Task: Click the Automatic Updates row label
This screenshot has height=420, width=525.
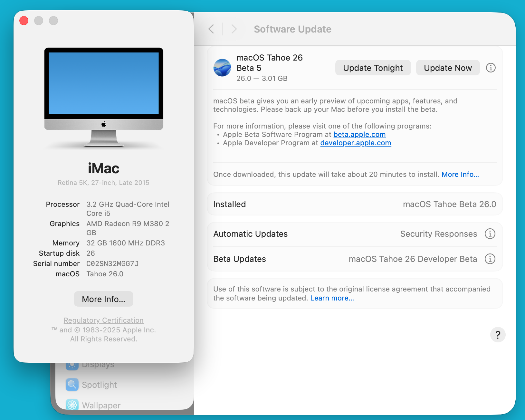Action: [251, 234]
